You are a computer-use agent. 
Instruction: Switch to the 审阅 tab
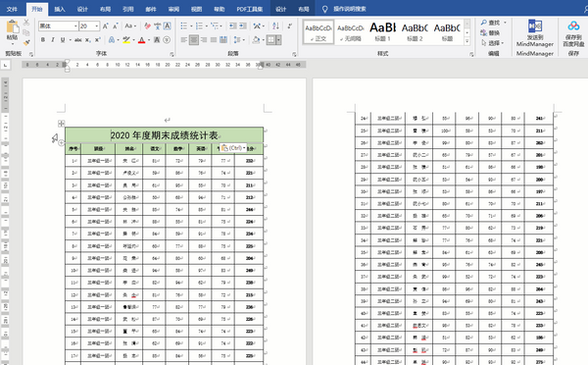click(173, 9)
